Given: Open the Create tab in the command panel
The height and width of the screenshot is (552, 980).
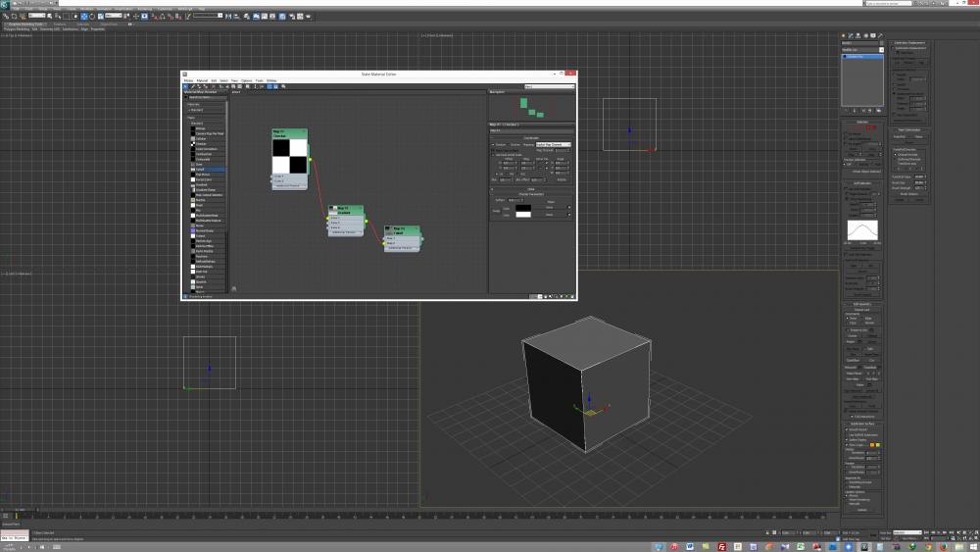Looking at the screenshot, I should pos(845,36).
